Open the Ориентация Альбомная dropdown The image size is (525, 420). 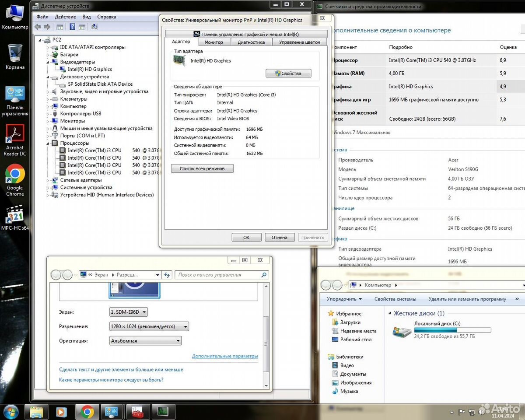tap(145, 341)
